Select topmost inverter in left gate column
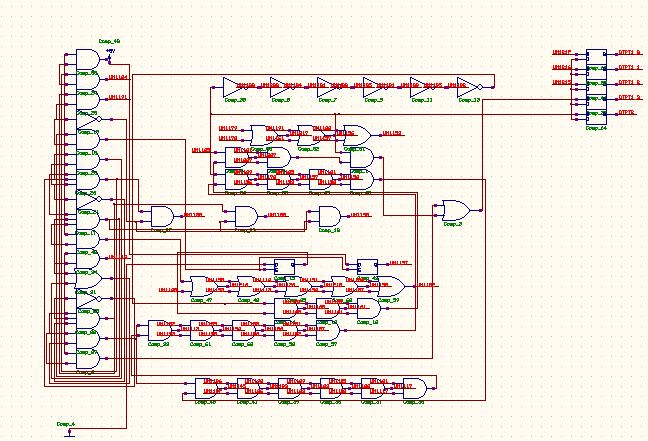 point(89,119)
